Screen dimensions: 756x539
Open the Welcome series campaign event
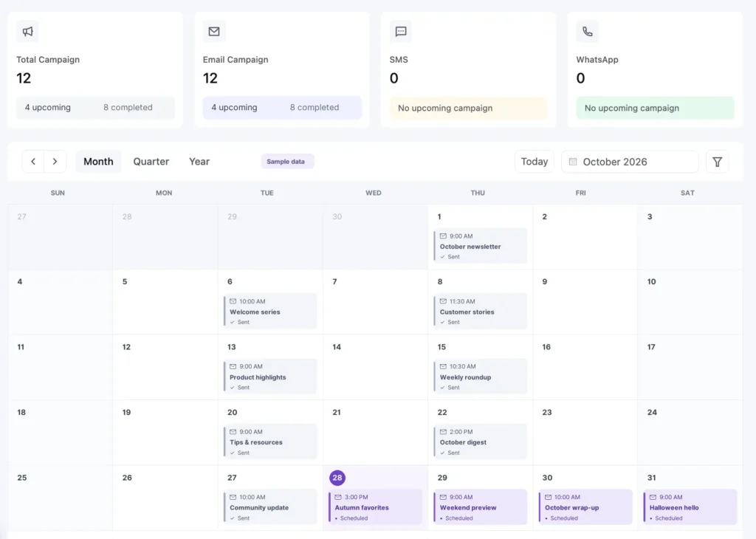270,312
